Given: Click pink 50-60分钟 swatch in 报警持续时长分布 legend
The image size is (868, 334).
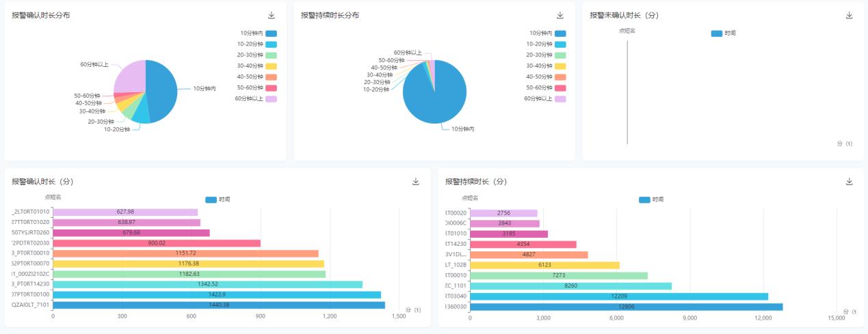Looking at the screenshot, I should [x=560, y=88].
